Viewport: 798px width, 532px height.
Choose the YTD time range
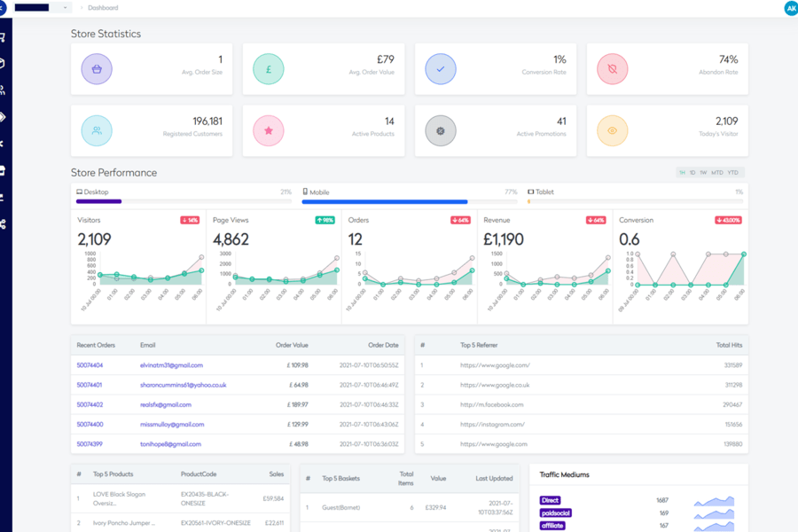tap(733, 173)
